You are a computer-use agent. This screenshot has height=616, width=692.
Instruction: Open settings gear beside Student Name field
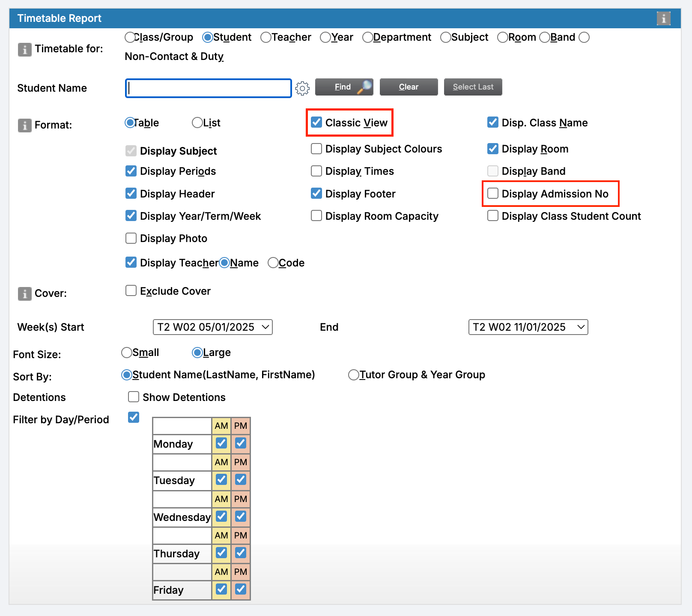click(x=302, y=88)
